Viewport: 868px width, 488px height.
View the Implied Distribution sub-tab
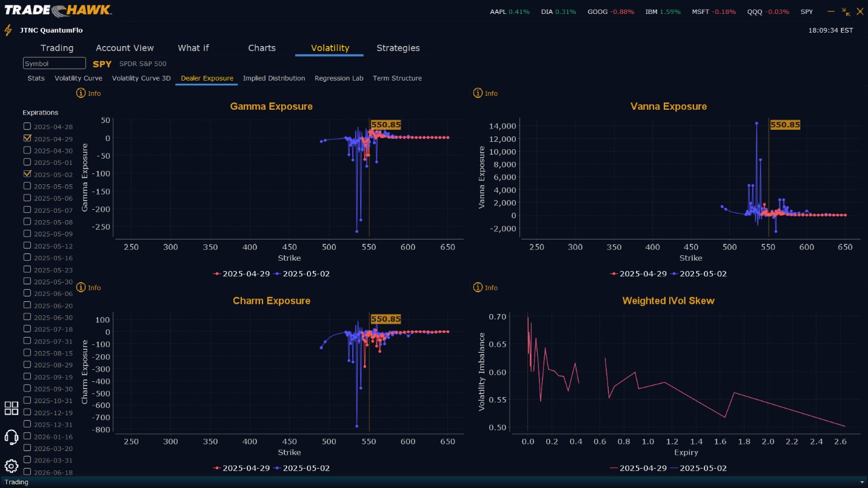tap(274, 78)
